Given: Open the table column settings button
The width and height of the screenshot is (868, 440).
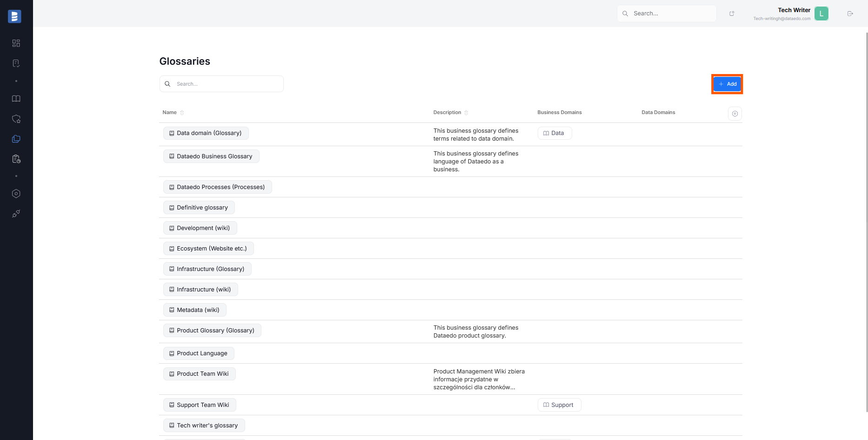Looking at the screenshot, I should [x=734, y=114].
